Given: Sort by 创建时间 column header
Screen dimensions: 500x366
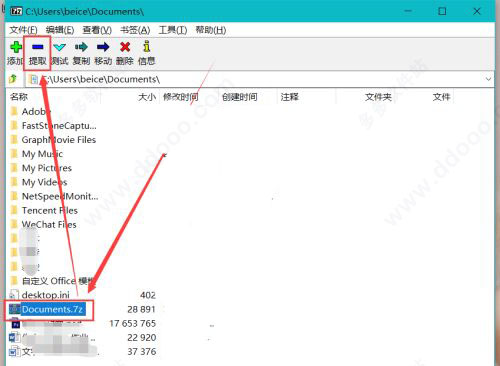Looking at the screenshot, I should (x=240, y=97).
